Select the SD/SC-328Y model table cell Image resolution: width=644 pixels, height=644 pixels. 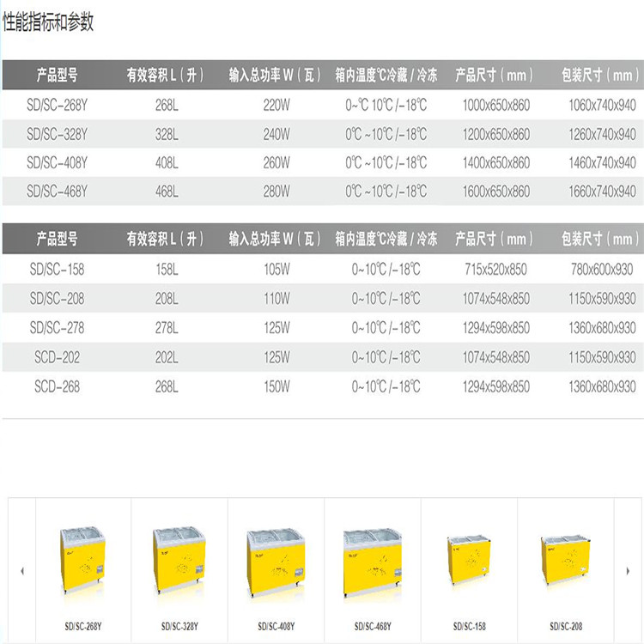tap(58, 135)
